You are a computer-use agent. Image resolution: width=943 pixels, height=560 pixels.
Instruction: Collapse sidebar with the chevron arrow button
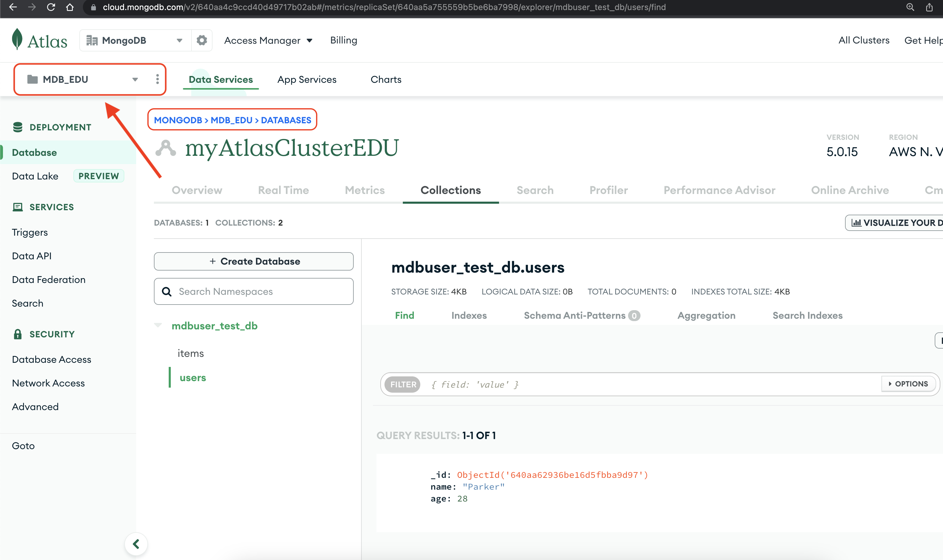point(136,544)
